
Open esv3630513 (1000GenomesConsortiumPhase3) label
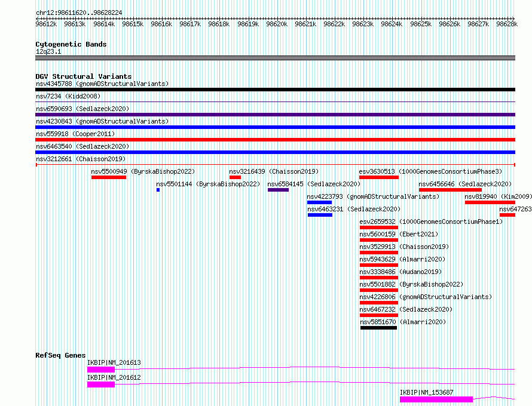click(430, 171)
